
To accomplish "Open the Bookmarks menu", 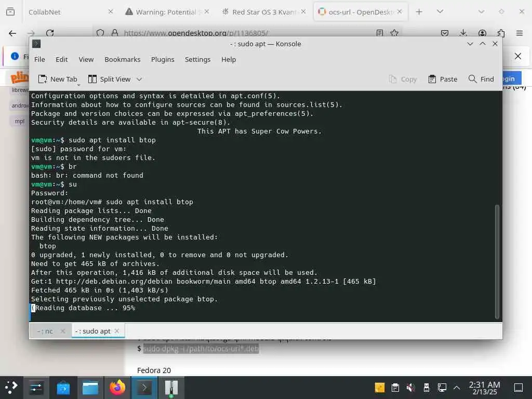I will [x=123, y=59].
